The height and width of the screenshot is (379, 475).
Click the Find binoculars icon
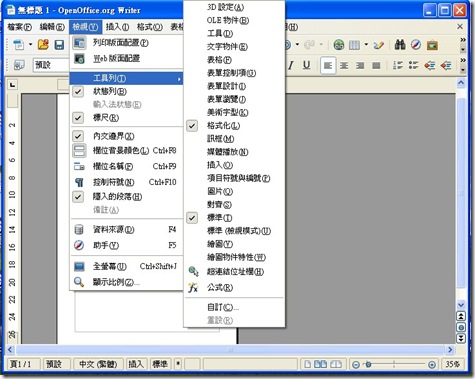click(x=400, y=45)
